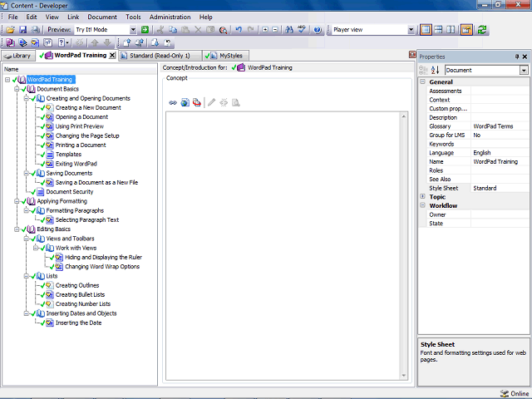Click the Copy icon in toolbar
This screenshot has width=532, height=399.
(173, 30)
